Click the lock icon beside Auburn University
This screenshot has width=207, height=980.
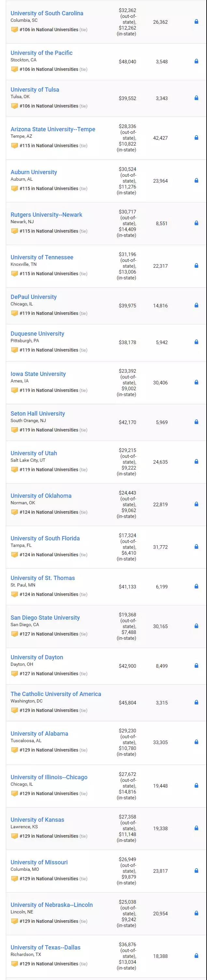click(196, 181)
